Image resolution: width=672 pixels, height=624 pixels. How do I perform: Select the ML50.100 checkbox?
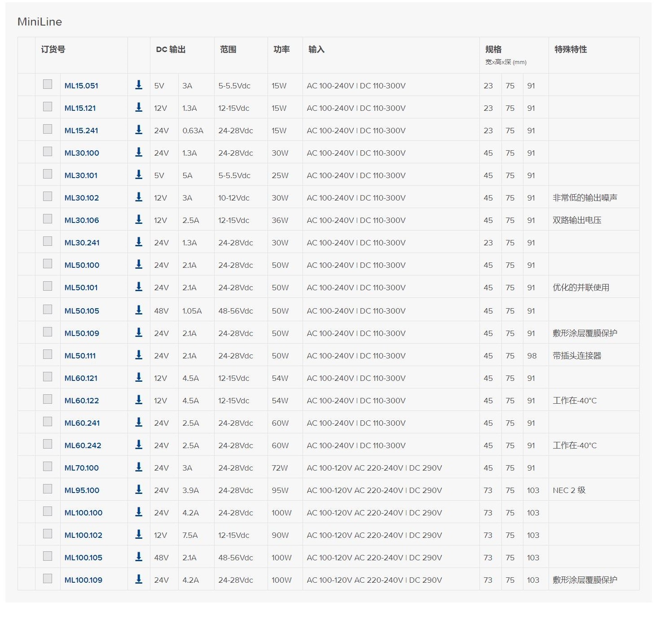[x=48, y=264]
